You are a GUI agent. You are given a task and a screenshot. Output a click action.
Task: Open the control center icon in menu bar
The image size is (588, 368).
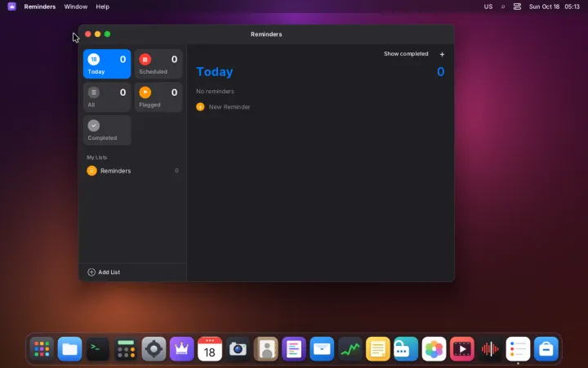[517, 7]
